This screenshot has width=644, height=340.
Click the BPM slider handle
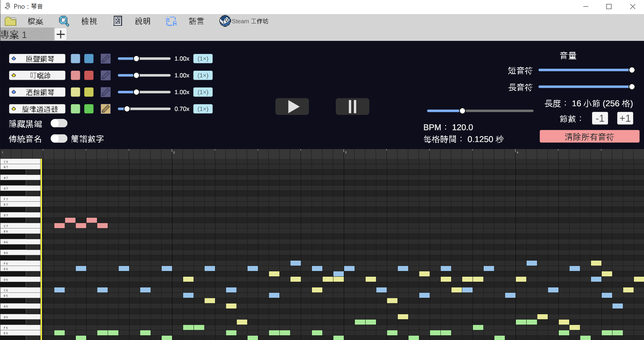(463, 111)
